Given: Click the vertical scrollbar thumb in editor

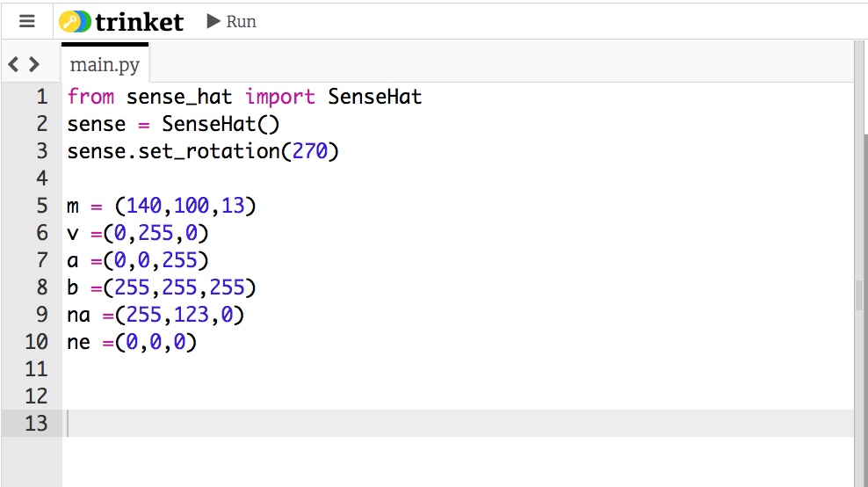Looking at the screenshot, I should [x=859, y=296].
